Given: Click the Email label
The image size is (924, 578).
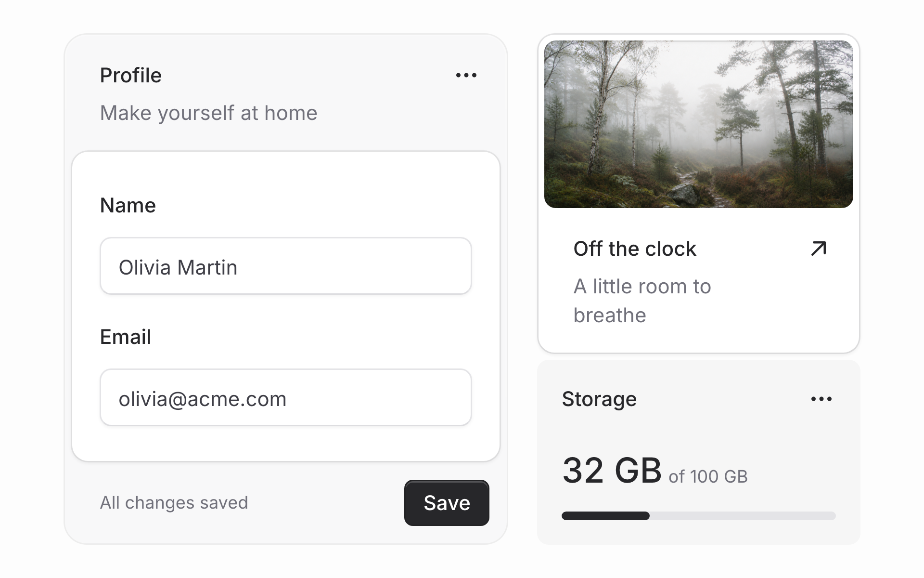Looking at the screenshot, I should coord(126,337).
